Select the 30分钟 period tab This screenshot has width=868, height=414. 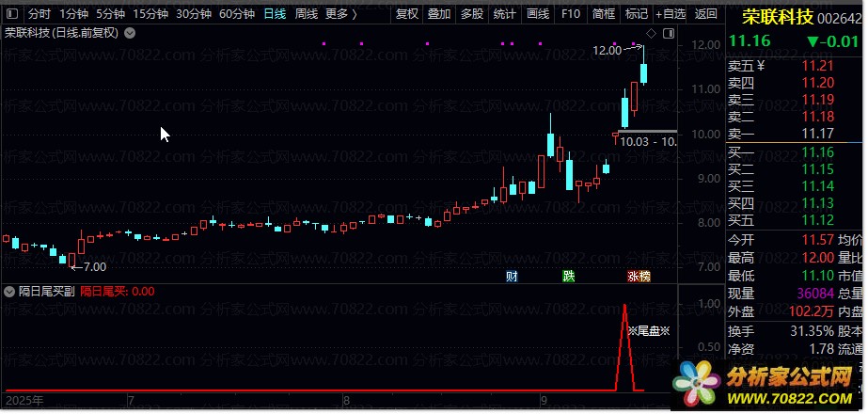click(x=194, y=14)
